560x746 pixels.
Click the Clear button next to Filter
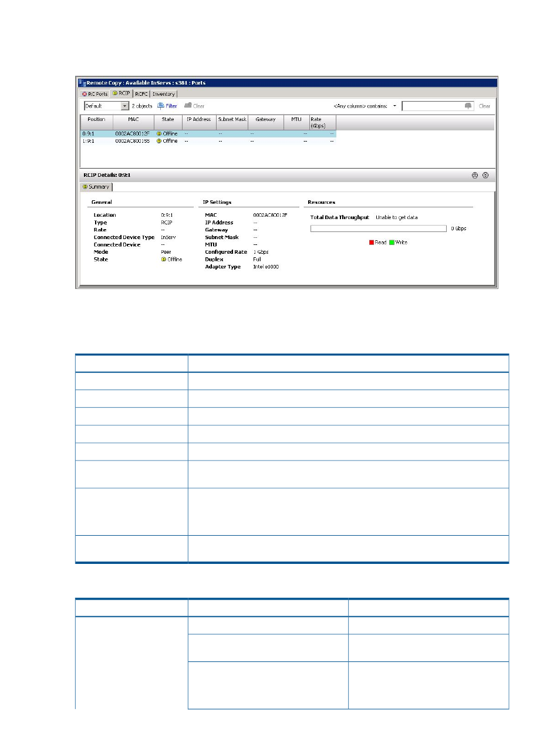pyautogui.click(x=194, y=106)
